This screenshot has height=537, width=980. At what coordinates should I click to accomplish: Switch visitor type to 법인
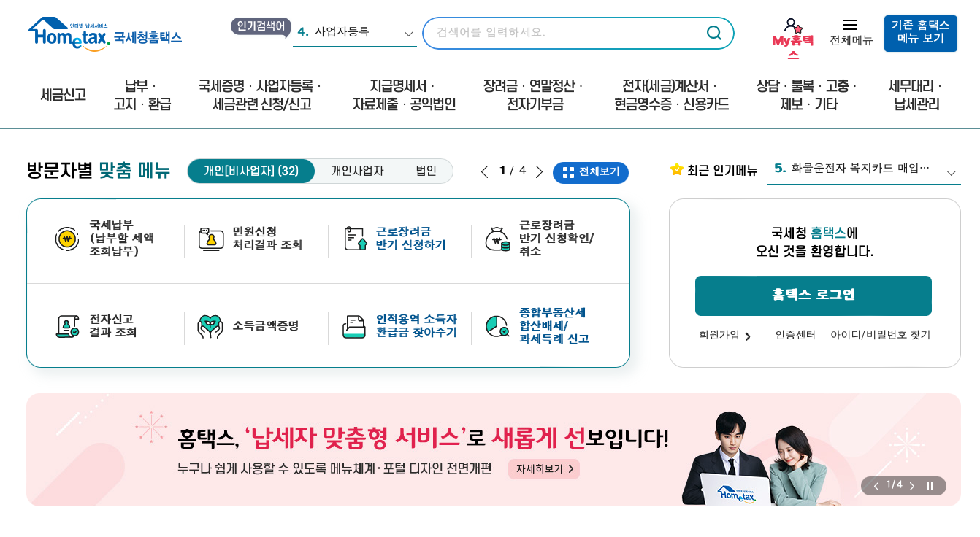[x=426, y=171]
